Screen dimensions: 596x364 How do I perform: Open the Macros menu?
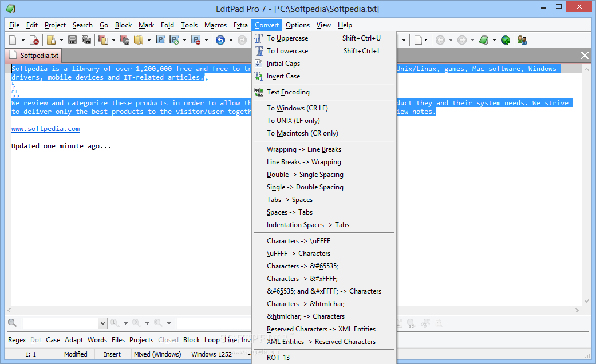215,25
